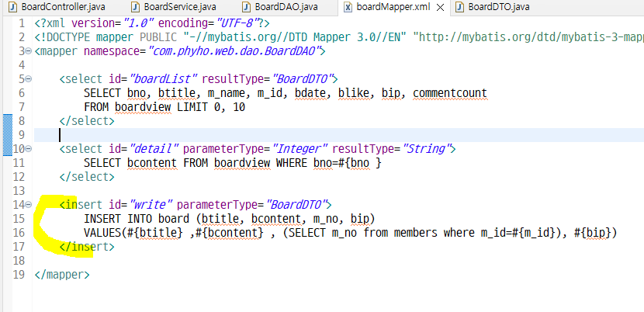Image resolution: width=644 pixels, height=312 pixels.
Task: Click INSERT INTO board on line 15
Action: pyautogui.click(x=137, y=218)
